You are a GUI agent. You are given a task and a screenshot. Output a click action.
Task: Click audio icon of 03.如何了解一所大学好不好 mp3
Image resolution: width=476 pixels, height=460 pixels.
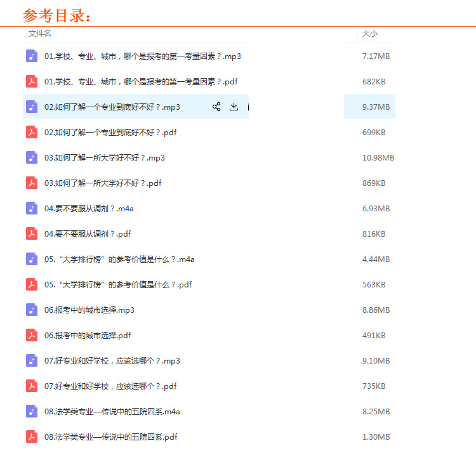(x=32, y=157)
